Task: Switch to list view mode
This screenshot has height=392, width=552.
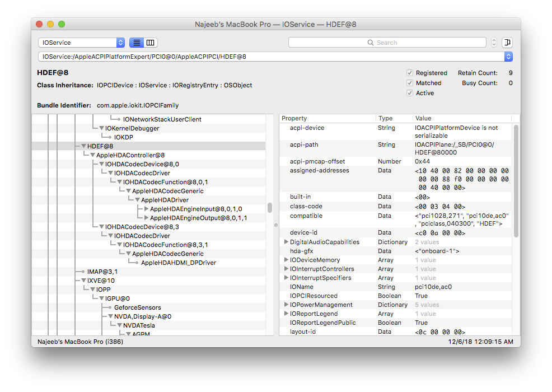Action: pyautogui.click(x=137, y=43)
